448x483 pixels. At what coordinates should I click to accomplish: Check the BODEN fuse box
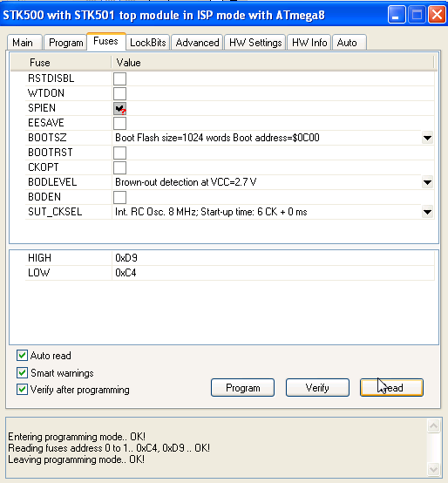point(119,197)
